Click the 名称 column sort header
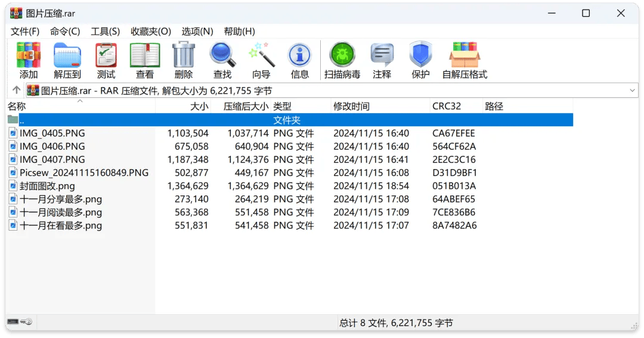This screenshot has width=644, height=338. click(17, 107)
